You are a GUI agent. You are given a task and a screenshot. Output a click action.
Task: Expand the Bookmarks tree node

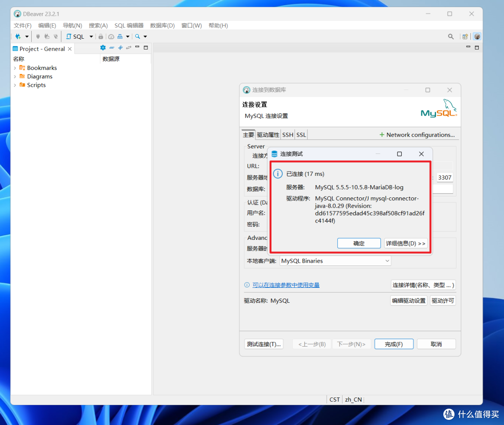tap(15, 68)
